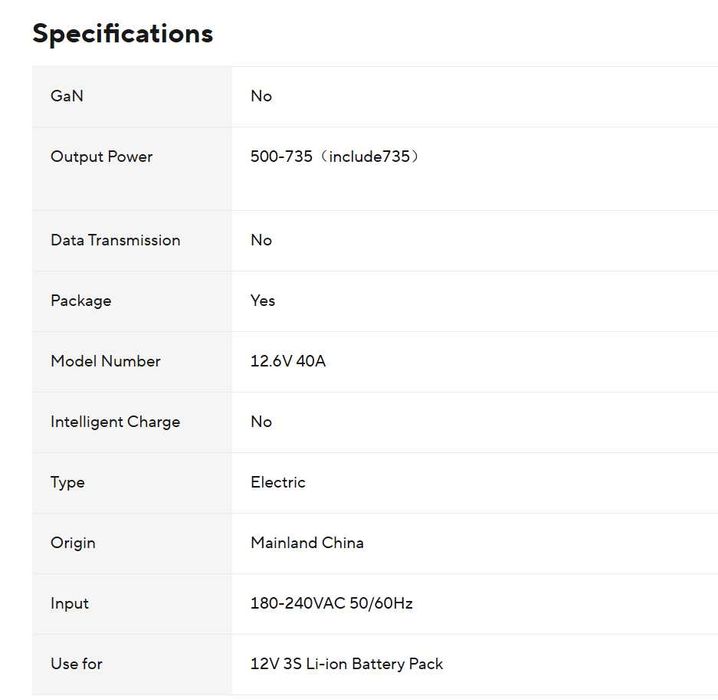This screenshot has height=700, width=718.
Task: Select the Data Transmission value "No"
Action: tap(261, 240)
